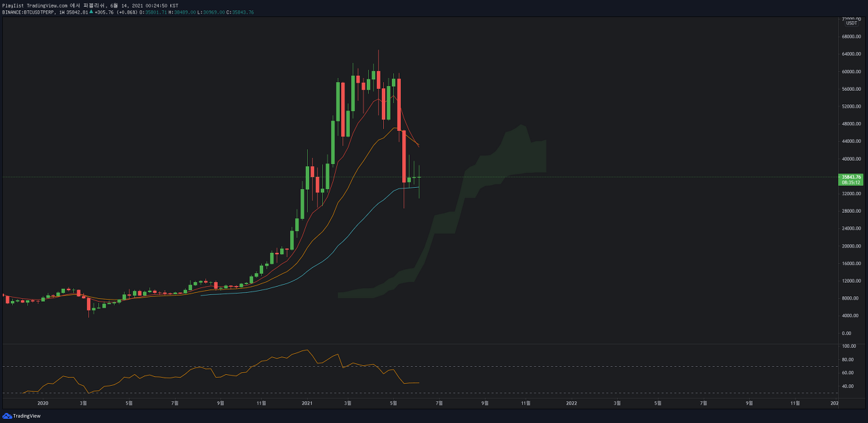Click the 2020 label on time axis
Image resolution: width=868 pixels, height=423 pixels.
click(x=43, y=403)
